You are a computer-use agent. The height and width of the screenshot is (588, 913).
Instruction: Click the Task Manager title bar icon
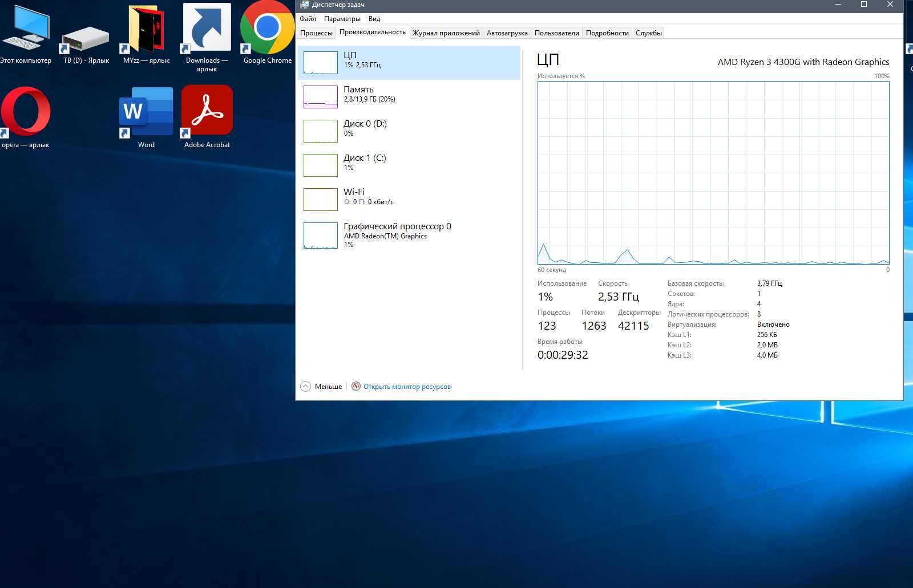tap(305, 4)
